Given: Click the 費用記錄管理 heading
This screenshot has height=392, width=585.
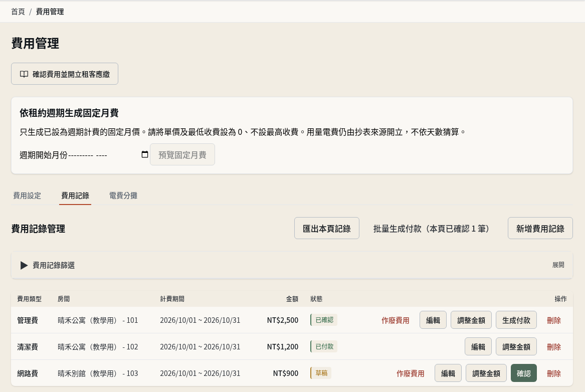Looking at the screenshot, I should tap(38, 229).
